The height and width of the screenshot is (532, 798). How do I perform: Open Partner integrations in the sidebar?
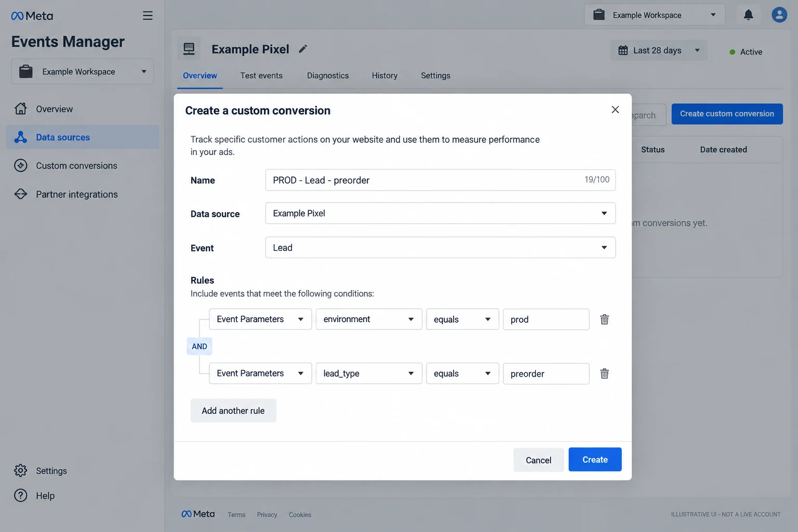[x=83, y=194]
